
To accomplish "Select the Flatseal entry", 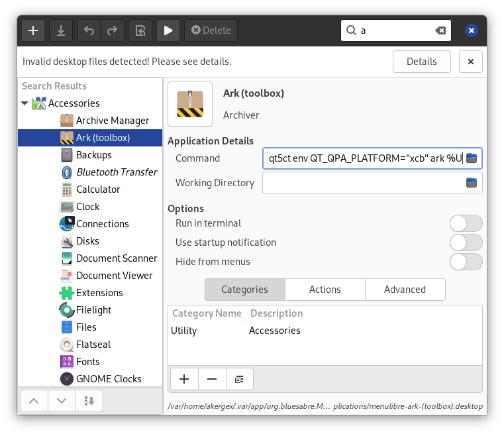I will pos(90,345).
